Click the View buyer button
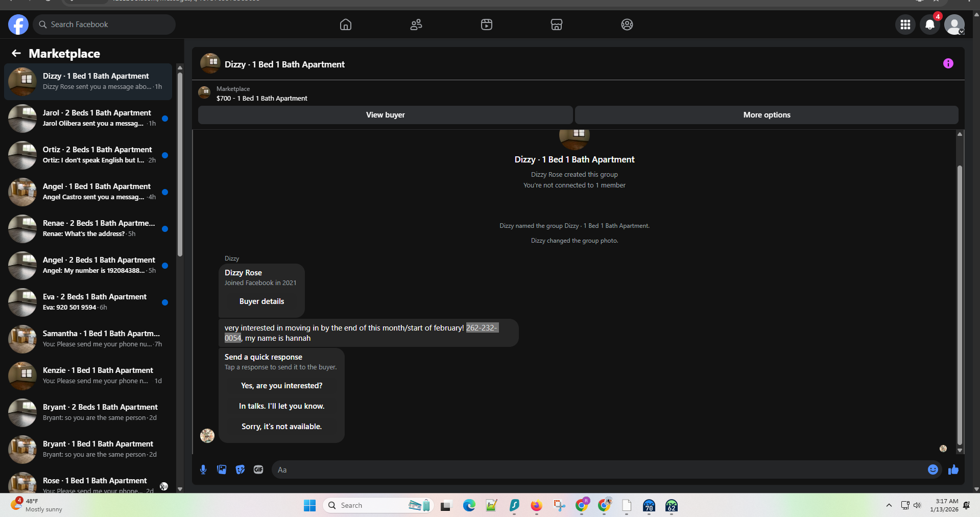980x517 pixels. (385, 115)
